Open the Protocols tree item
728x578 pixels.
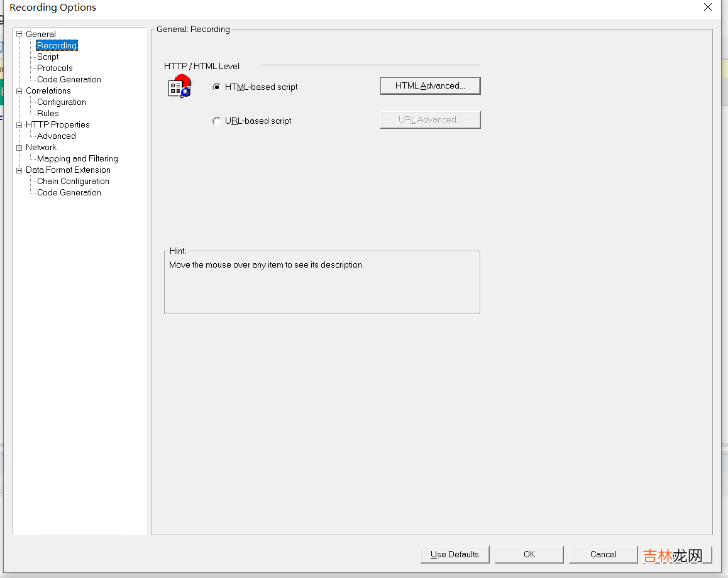pos(55,68)
